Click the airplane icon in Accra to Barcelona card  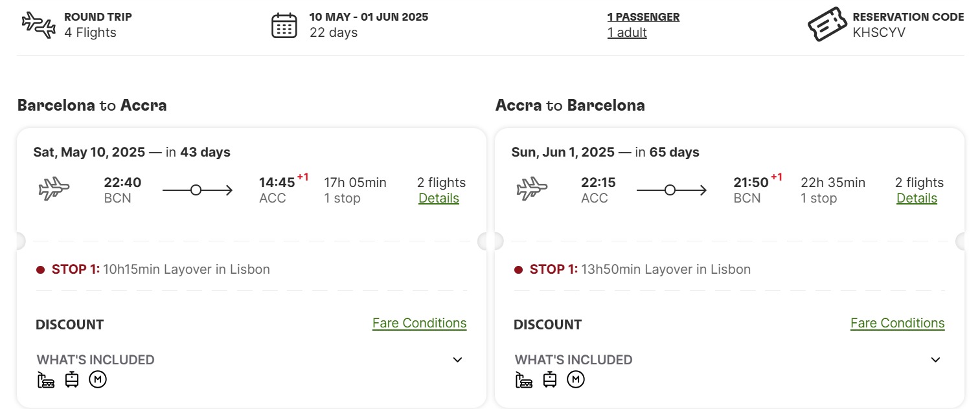pyautogui.click(x=532, y=189)
